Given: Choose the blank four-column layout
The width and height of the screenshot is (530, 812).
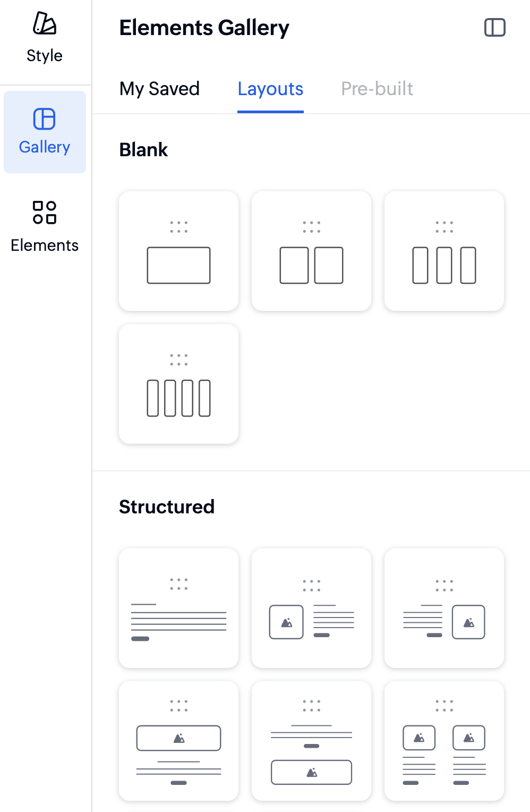Looking at the screenshot, I should [x=178, y=384].
